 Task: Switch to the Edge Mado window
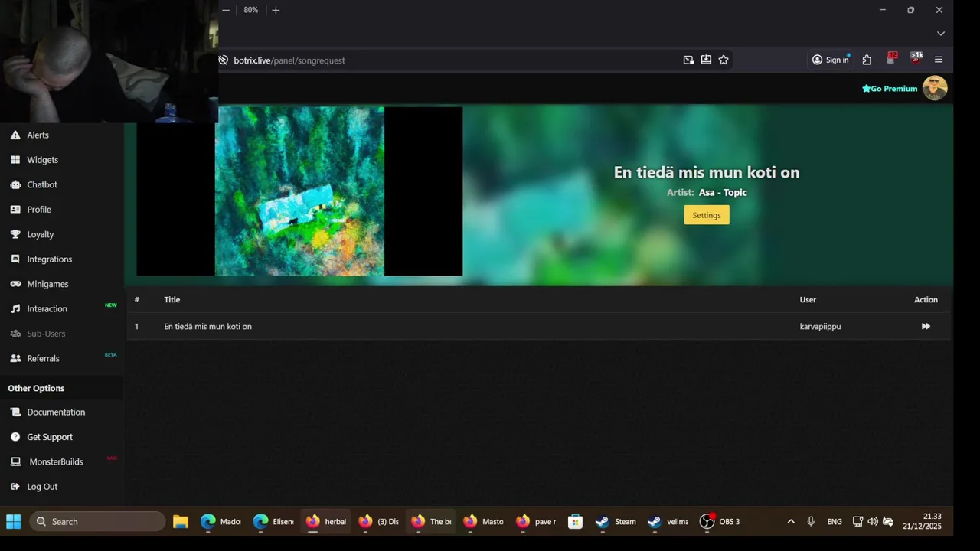point(220,522)
